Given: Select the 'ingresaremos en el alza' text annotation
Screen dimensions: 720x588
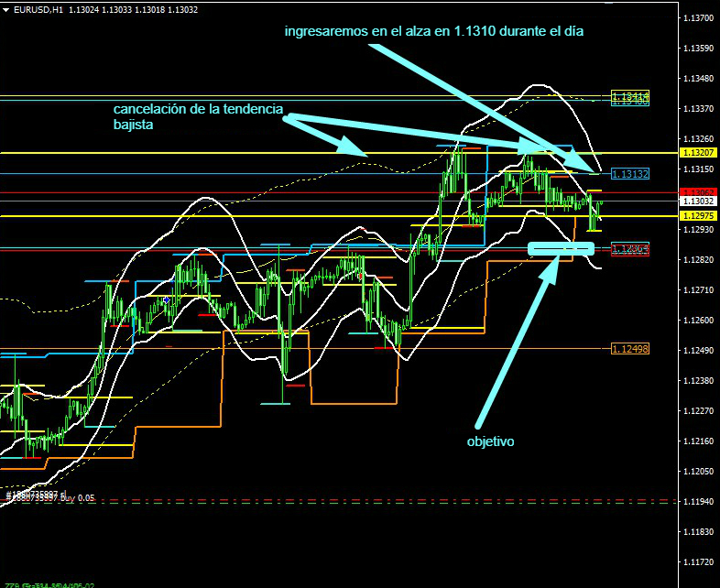Looking at the screenshot, I should tap(433, 31).
